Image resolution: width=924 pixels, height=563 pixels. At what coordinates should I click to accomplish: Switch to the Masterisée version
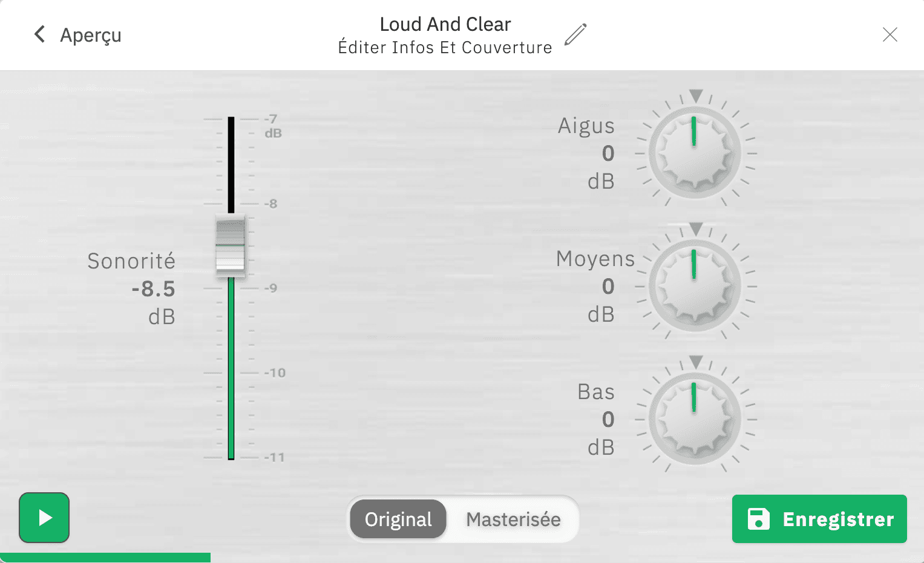point(513,519)
